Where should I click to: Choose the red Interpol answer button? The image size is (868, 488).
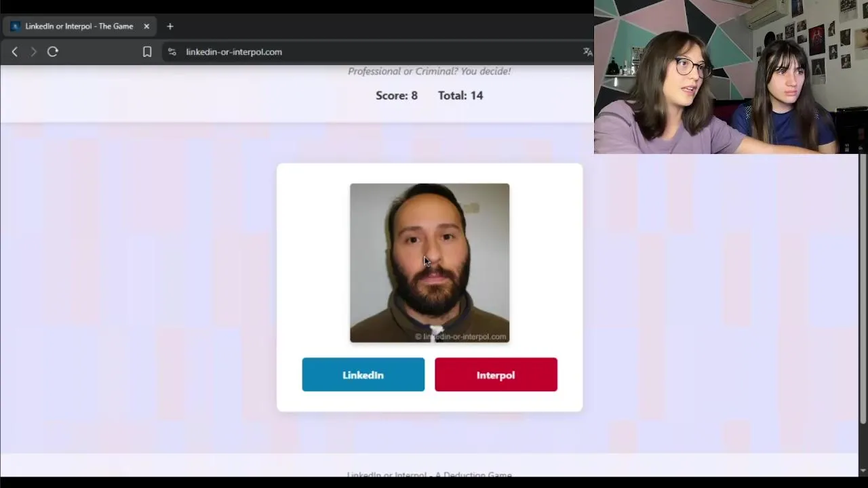click(x=496, y=375)
